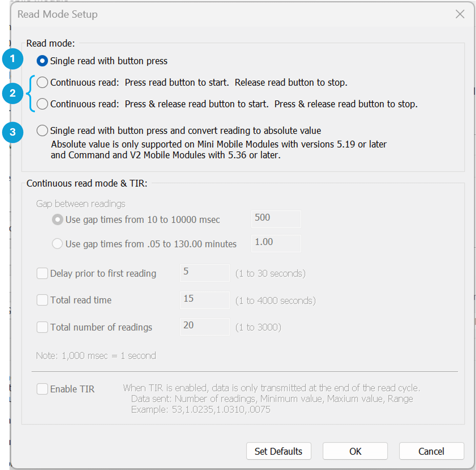The width and height of the screenshot is (476, 470).
Task: Click the '(1 to 30 seconds)' hint text
Action: click(270, 274)
